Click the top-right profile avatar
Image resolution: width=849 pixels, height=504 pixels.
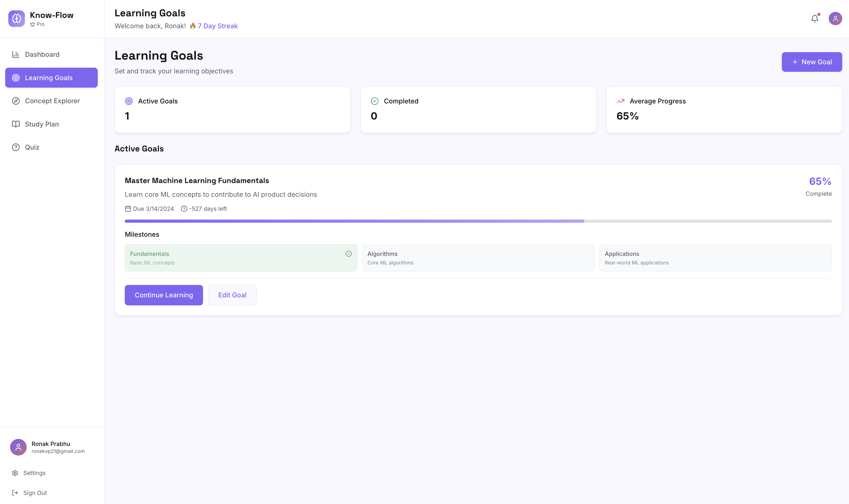point(835,19)
